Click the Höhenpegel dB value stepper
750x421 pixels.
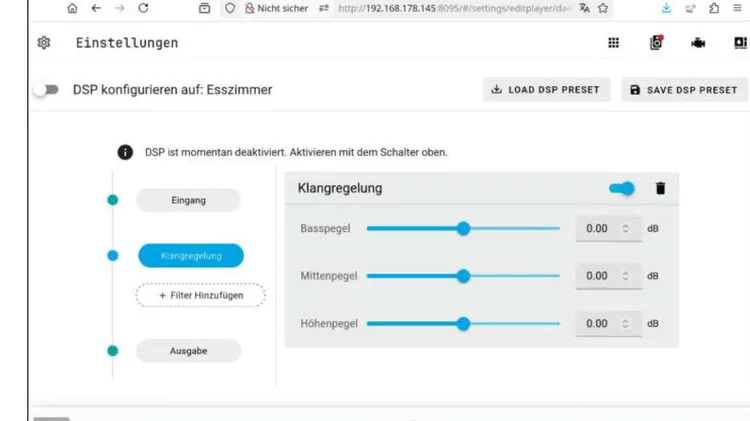pos(626,323)
